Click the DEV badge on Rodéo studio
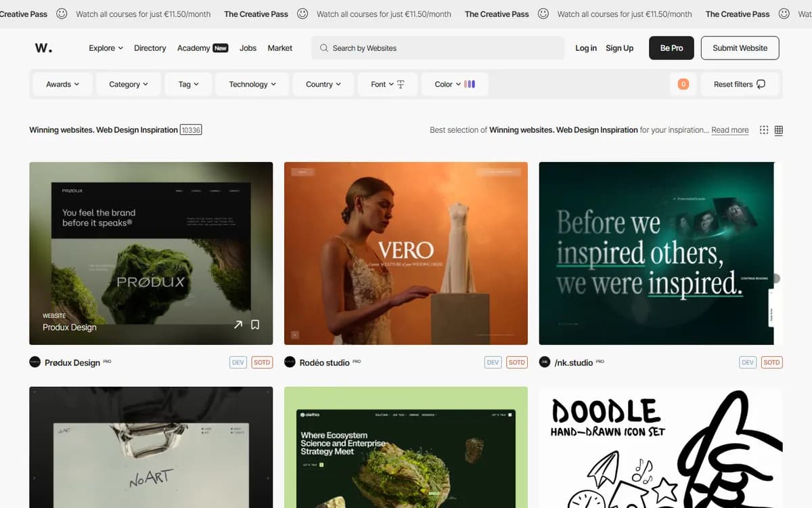The height and width of the screenshot is (508, 812). pyautogui.click(x=493, y=362)
